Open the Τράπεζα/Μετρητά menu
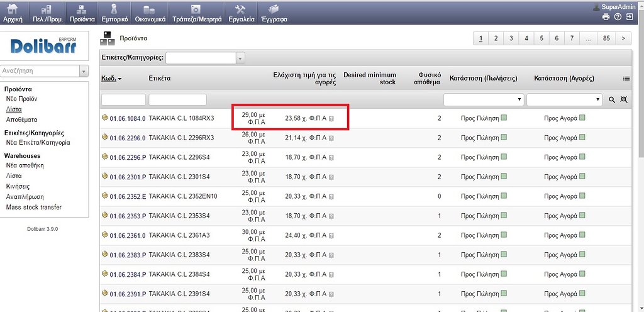This screenshot has height=312, width=644. click(x=197, y=13)
